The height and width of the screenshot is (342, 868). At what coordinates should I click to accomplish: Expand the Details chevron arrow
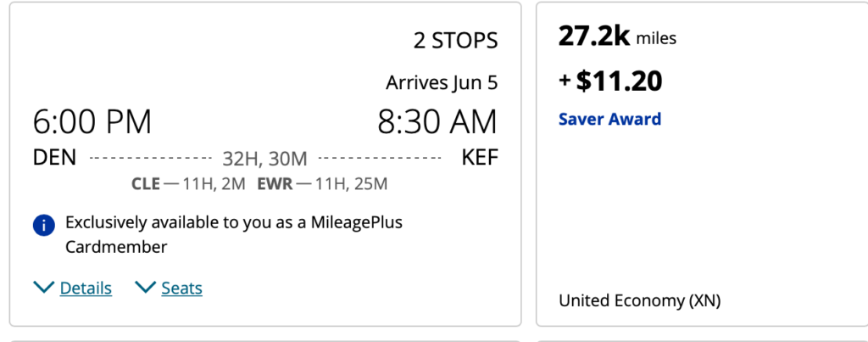tap(44, 287)
